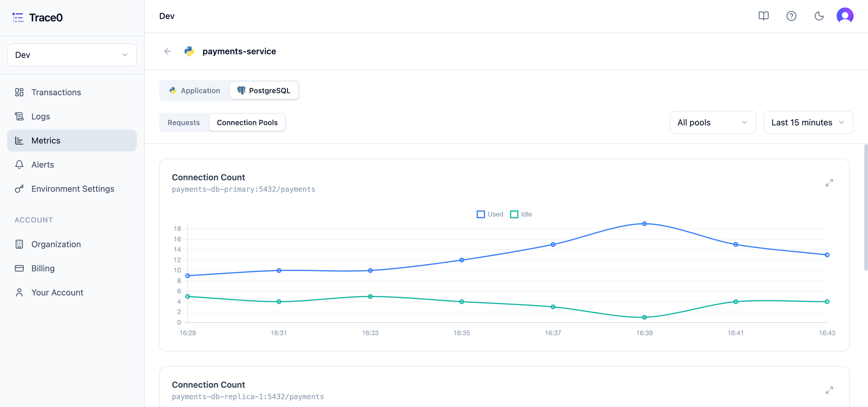The width and height of the screenshot is (868, 407).
Task: Open Alerts in the sidebar
Action: click(x=72, y=164)
